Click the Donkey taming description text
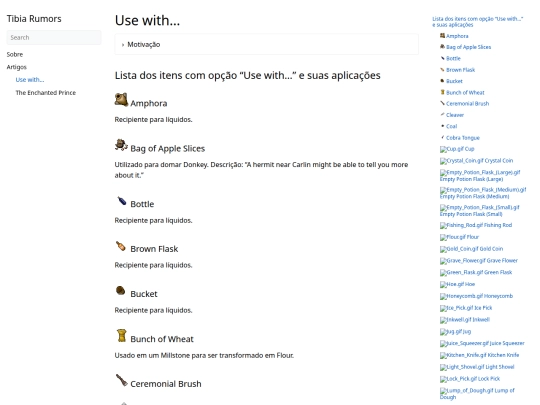Image resolution: width=540 pixels, height=405 pixels. pyautogui.click(x=261, y=170)
